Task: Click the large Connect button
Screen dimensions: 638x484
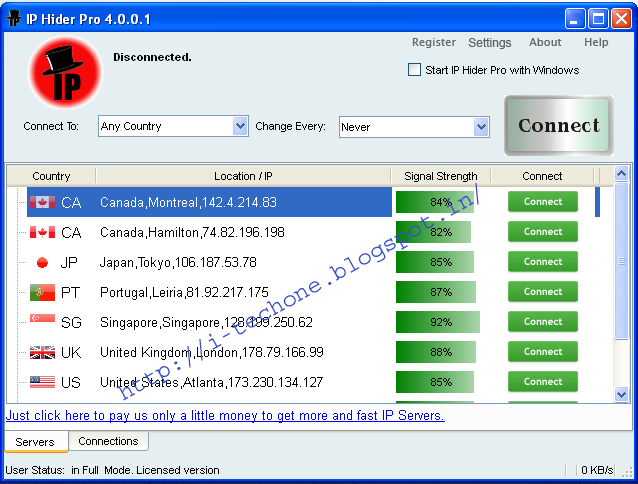Action: (559, 125)
